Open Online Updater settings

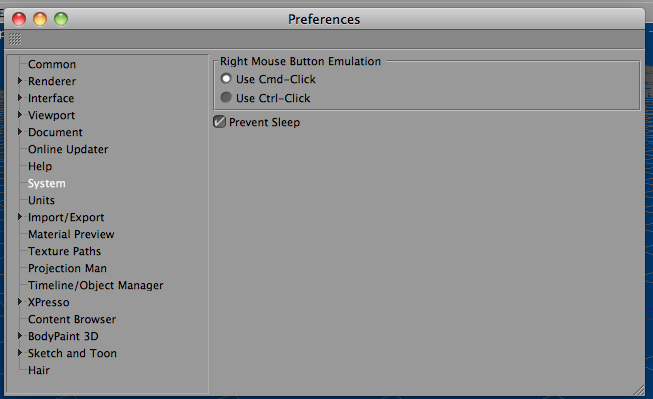coord(68,149)
